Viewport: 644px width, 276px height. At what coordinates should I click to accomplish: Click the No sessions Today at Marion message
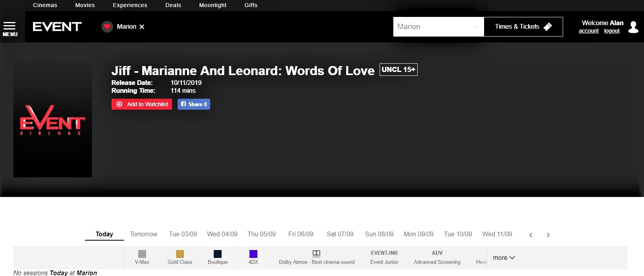[55, 273]
